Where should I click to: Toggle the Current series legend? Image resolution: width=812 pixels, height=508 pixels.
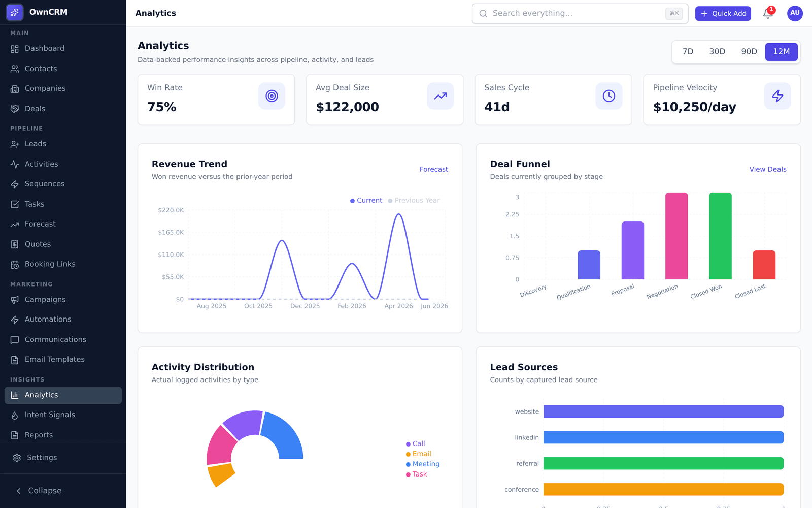pos(366,201)
